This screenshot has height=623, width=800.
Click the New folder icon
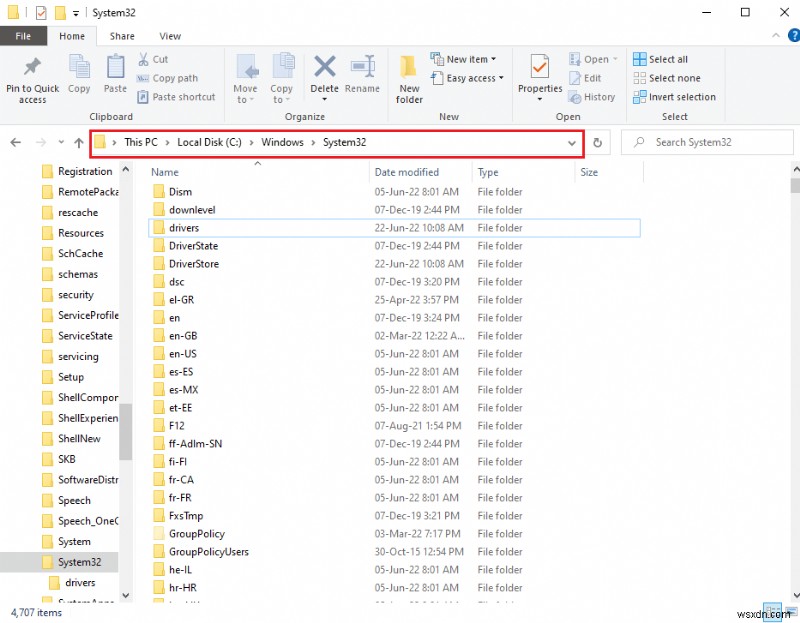pyautogui.click(x=408, y=67)
